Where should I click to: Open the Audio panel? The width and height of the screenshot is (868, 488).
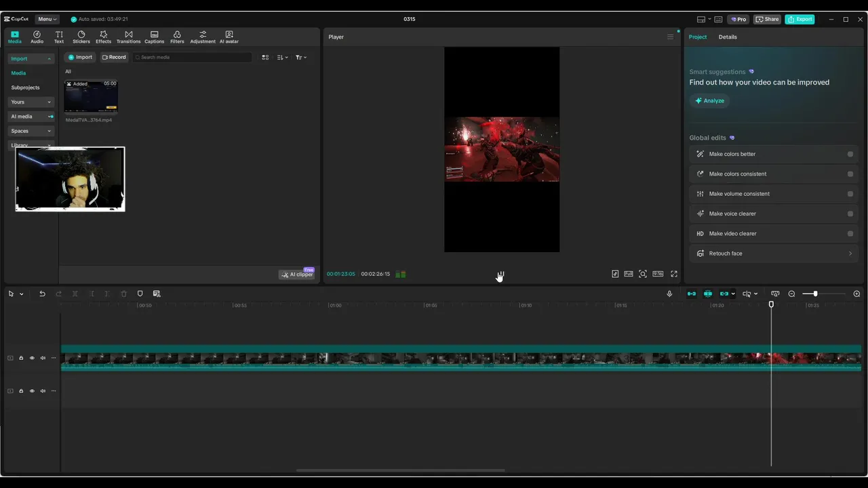pyautogui.click(x=37, y=37)
